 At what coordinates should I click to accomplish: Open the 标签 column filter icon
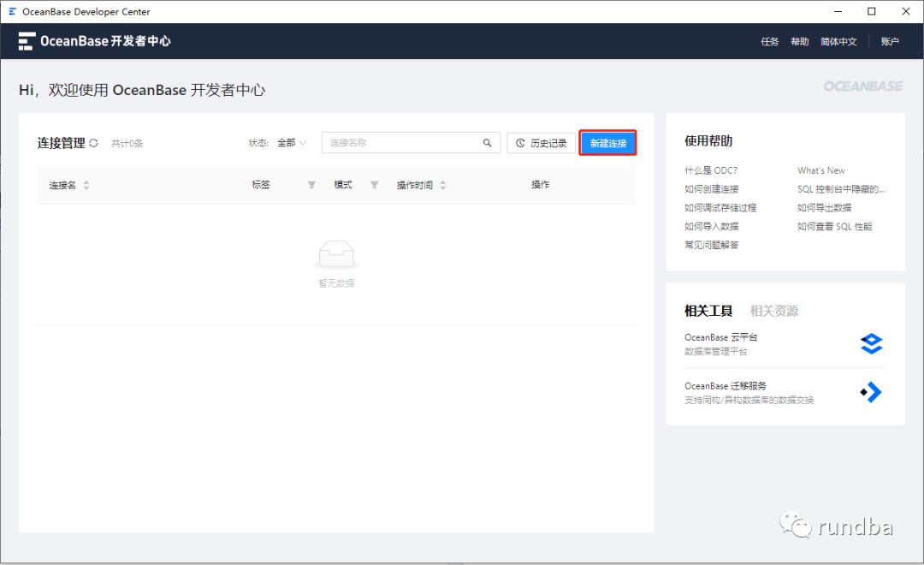[311, 185]
